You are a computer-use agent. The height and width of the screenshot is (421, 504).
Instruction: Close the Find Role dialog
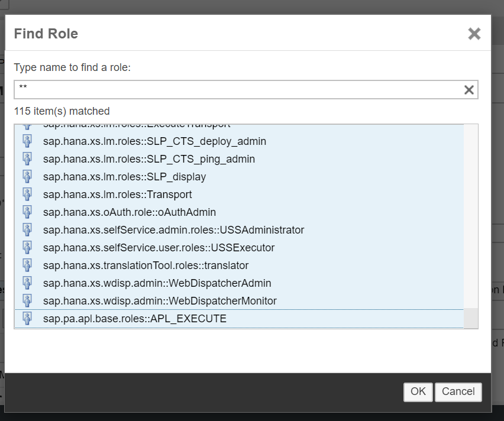[474, 34]
